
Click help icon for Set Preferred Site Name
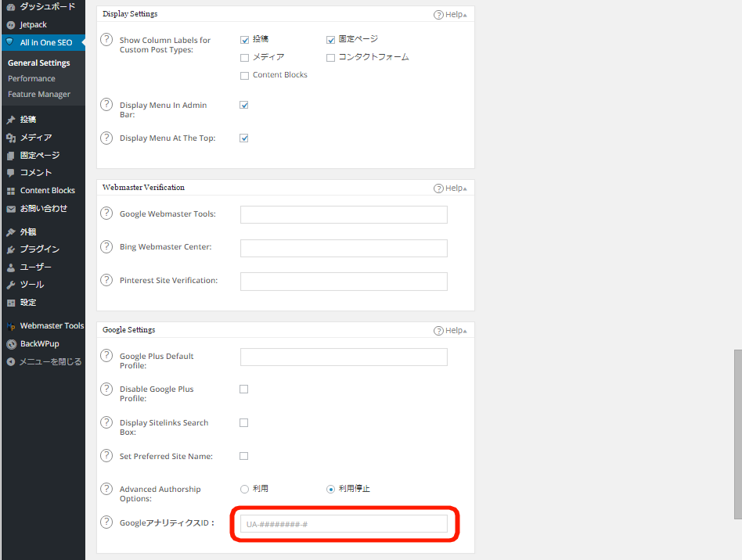[106, 455]
